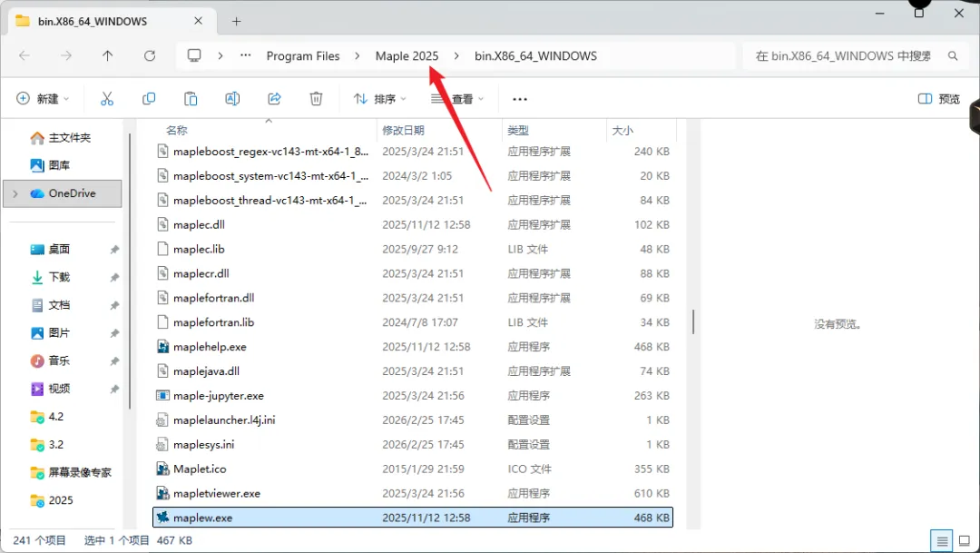Switch to large icons view in status bar

click(965, 541)
